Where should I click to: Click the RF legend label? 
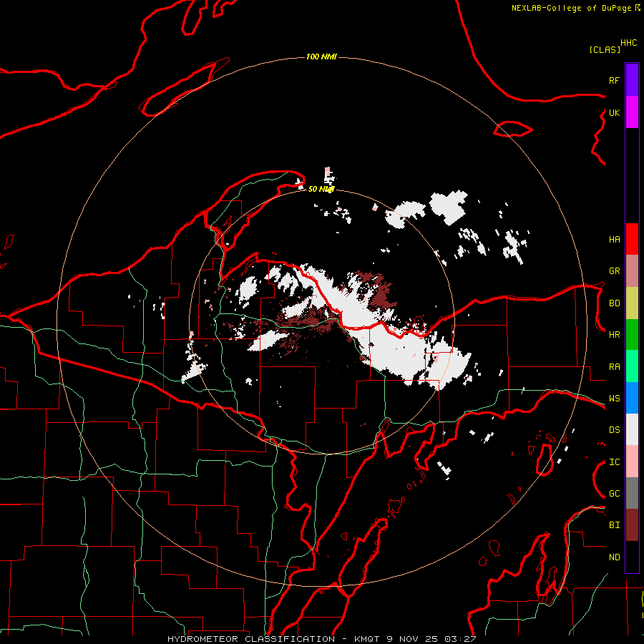tap(614, 80)
